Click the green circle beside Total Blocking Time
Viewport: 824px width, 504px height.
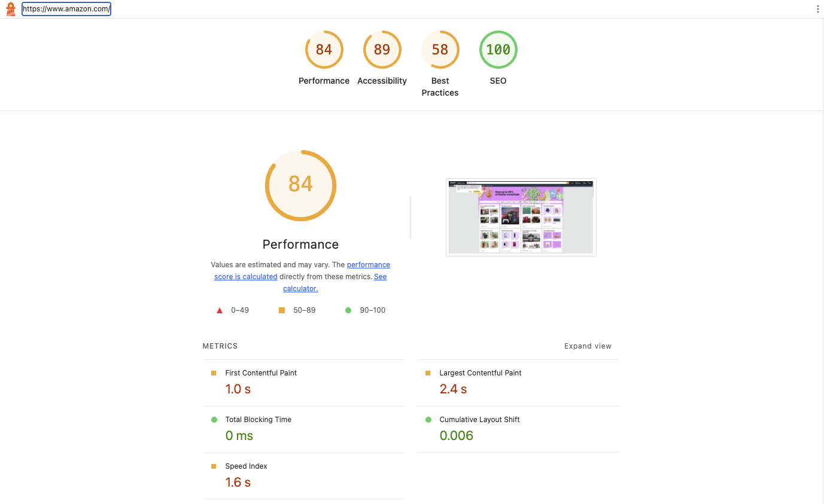214,420
